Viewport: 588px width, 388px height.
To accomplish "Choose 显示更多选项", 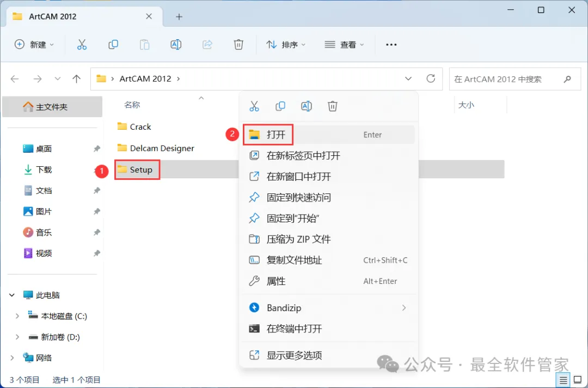I will (x=329, y=355).
